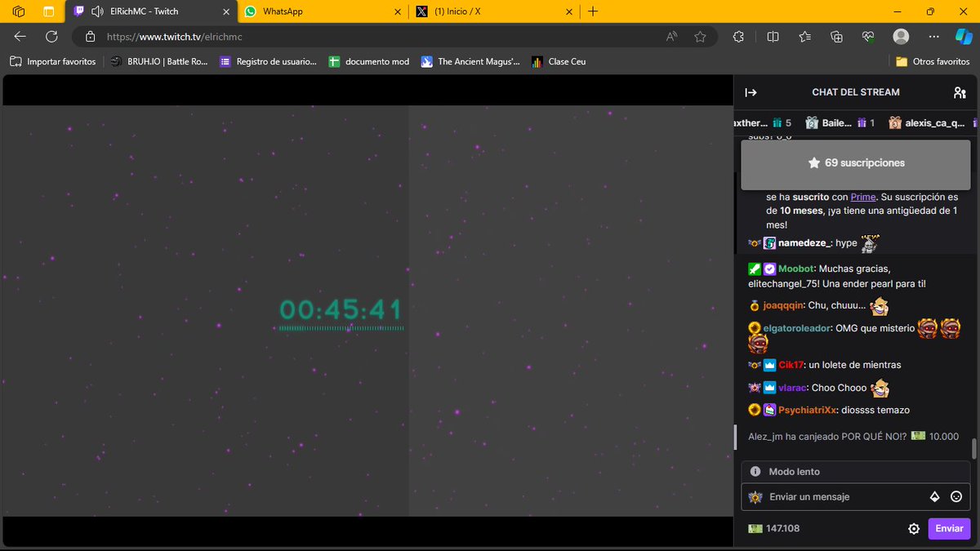980x551 pixels.
Task: Open namedeze_ user profile in chat
Action: [x=804, y=242]
